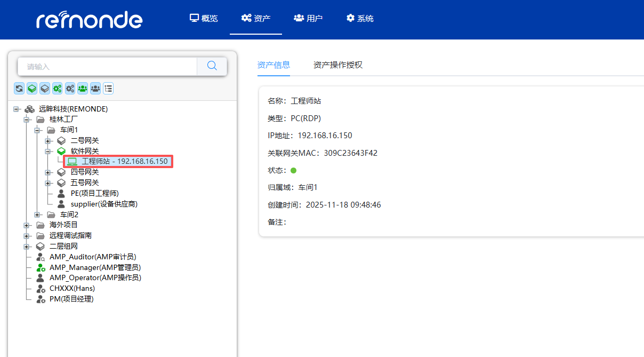The image size is (644, 357).
Task: Click the gray offline device gears icon
Action: coord(70,88)
